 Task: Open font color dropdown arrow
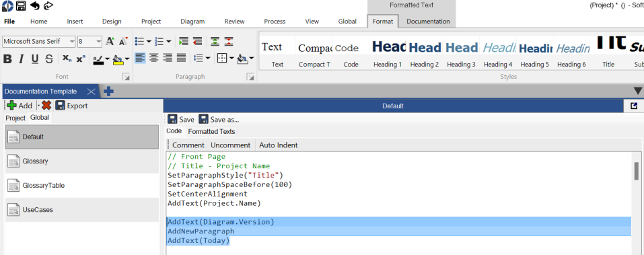108,59
